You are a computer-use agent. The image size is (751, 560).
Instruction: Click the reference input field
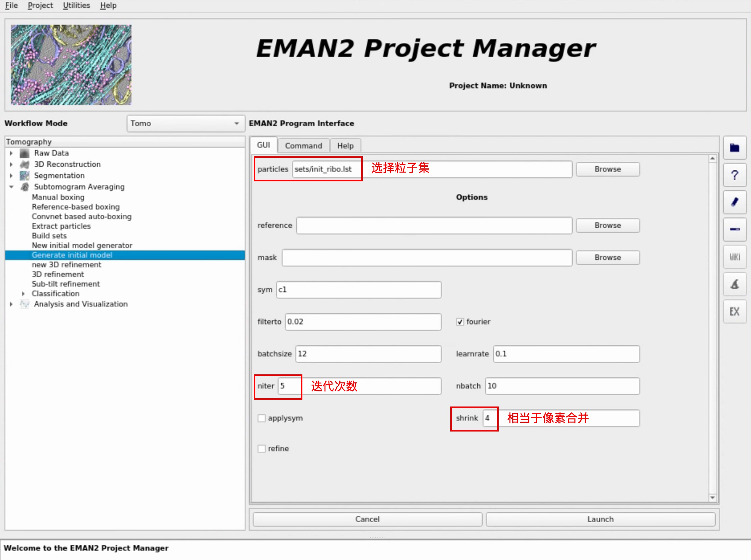434,225
